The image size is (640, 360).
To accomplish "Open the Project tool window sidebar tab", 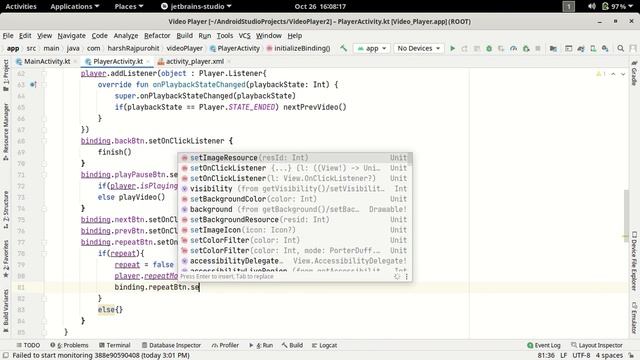I will pyautogui.click(x=6, y=75).
